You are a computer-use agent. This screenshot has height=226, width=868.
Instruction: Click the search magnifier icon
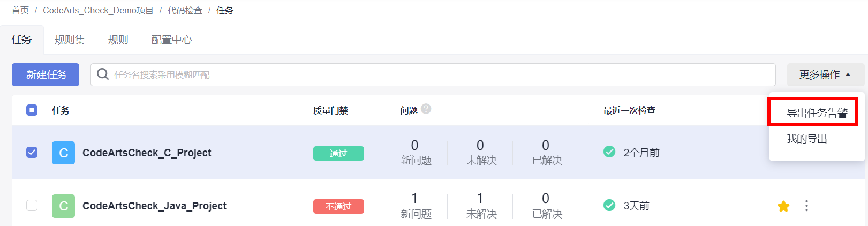tap(103, 74)
